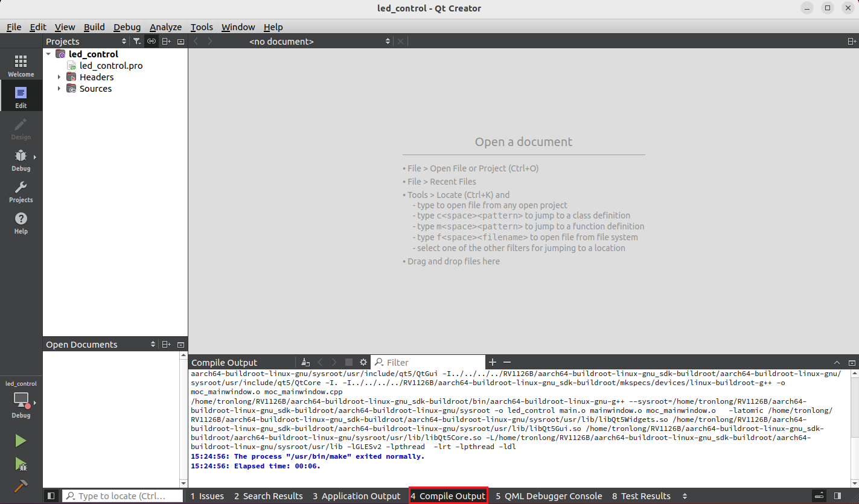The height and width of the screenshot is (504, 859).
Task: Split the Projects side panel
Action: [166, 41]
